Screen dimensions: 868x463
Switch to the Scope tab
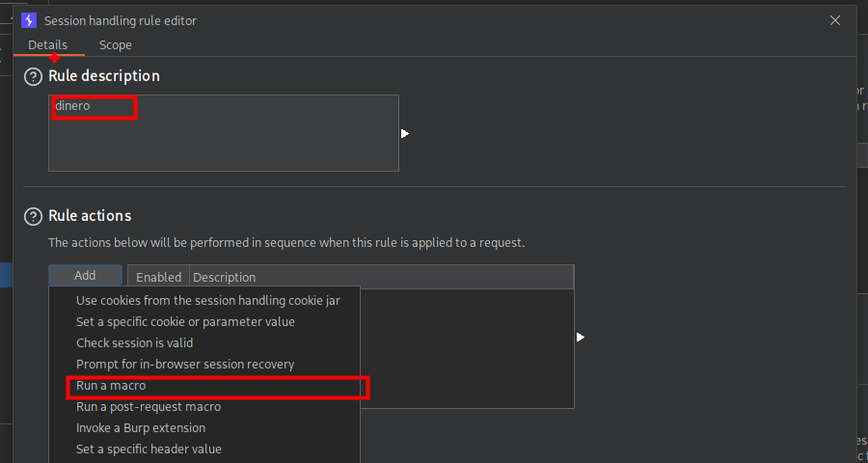tap(115, 45)
